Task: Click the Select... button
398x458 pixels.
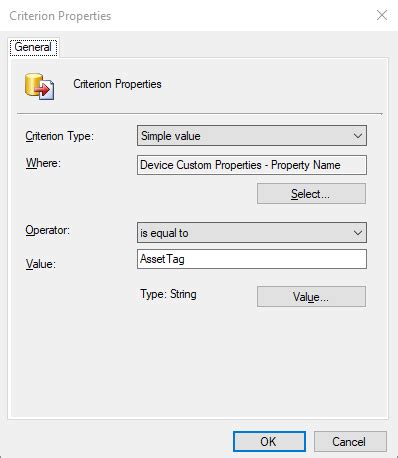Action: (x=311, y=194)
